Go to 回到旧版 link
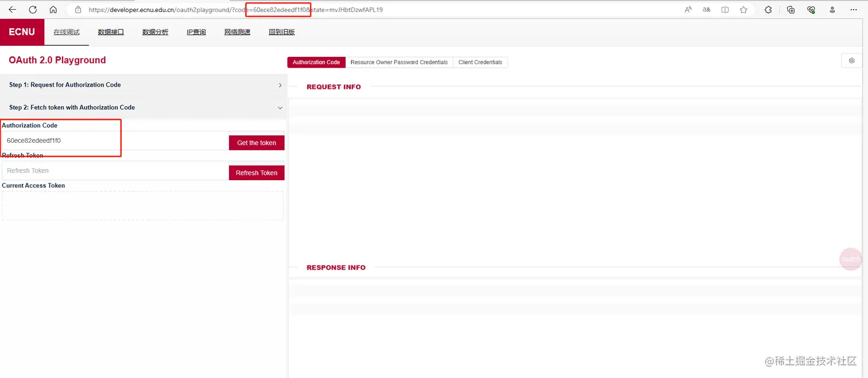Viewport: 868px width, 378px height. [282, 32]
